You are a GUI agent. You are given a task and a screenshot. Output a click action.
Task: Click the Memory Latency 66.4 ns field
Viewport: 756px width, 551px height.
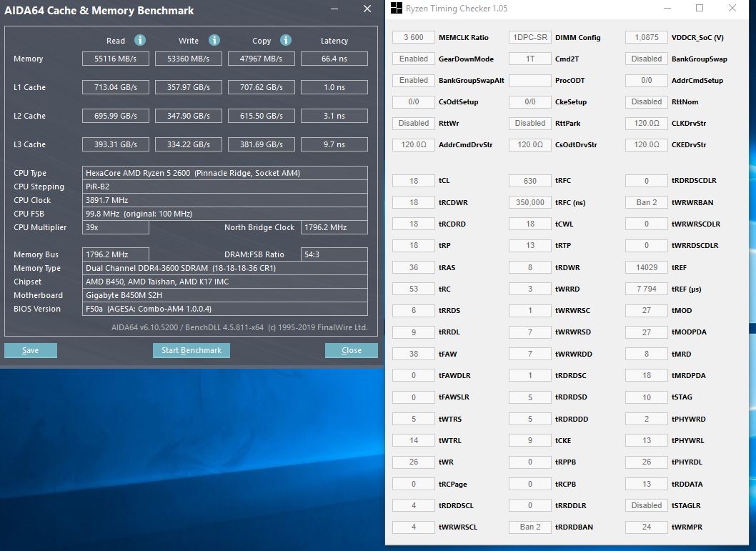[x=334, y=59]
